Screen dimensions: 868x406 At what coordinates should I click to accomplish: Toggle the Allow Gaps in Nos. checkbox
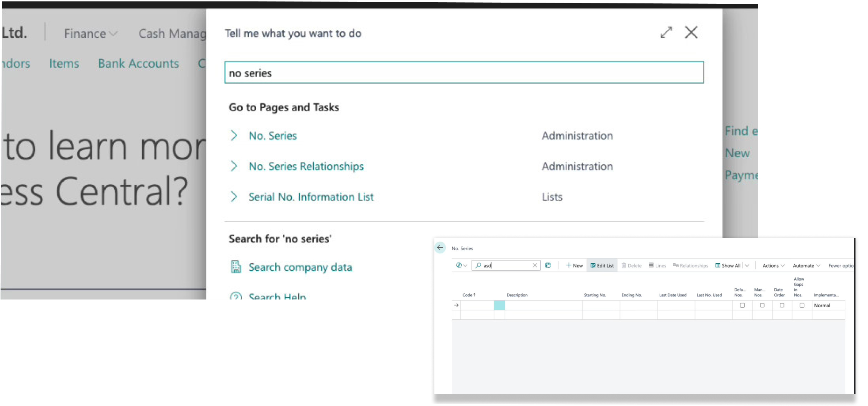(802, 305)
